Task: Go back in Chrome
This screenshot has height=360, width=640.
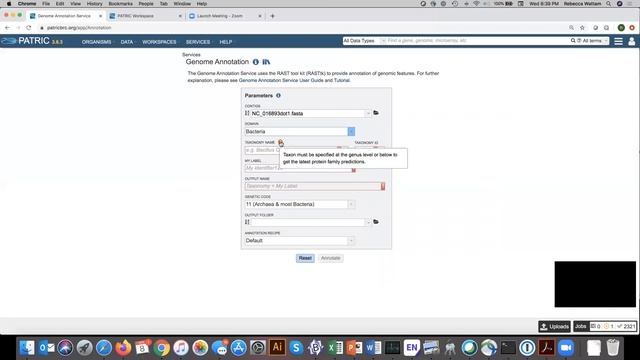Action: pyautogui.click(x=7, y=28)
